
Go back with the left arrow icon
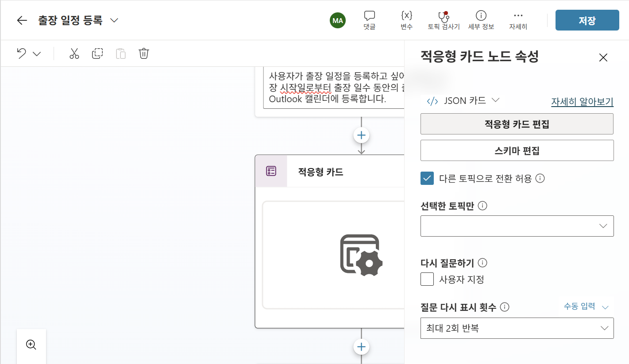coord(22,20)
